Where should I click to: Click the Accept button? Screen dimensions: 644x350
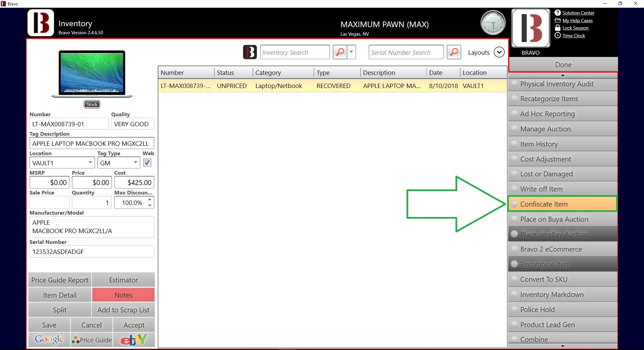[134, 325]
